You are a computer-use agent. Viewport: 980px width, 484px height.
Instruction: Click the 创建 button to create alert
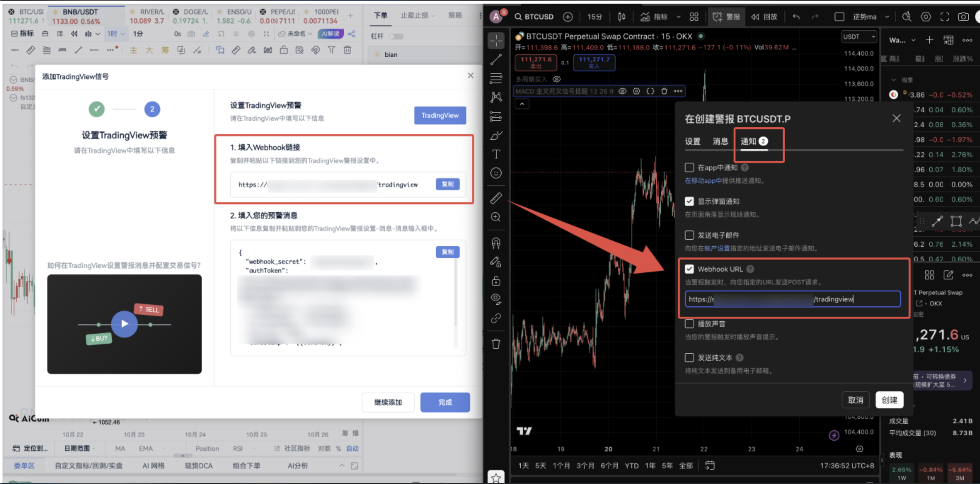pyautogui.click(x=890, y=400)
